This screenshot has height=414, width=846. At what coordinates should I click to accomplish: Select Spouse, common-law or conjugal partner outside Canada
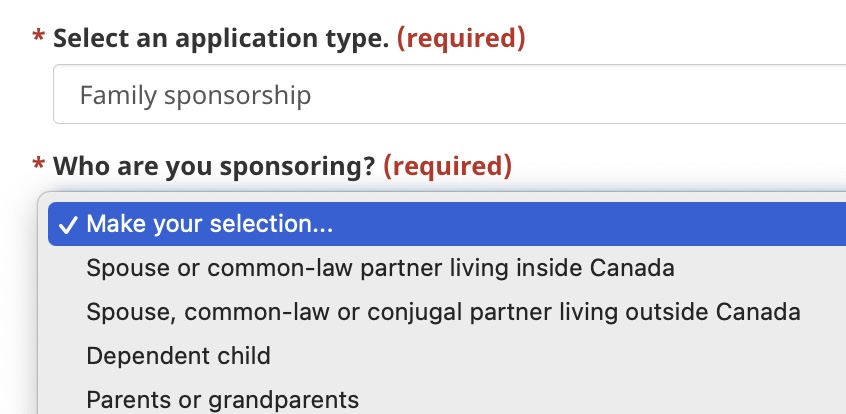(x=443, y=312)
